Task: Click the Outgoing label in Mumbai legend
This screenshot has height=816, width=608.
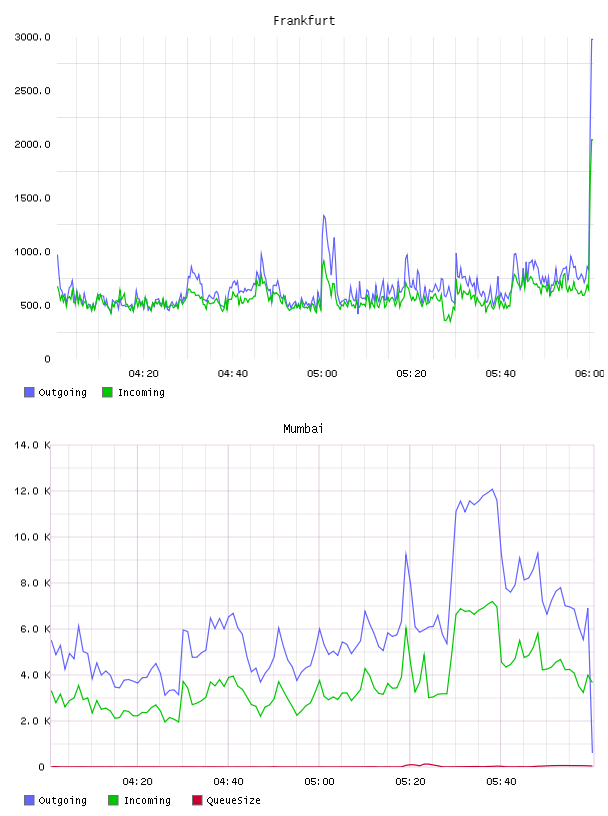Action: point(62,800)
